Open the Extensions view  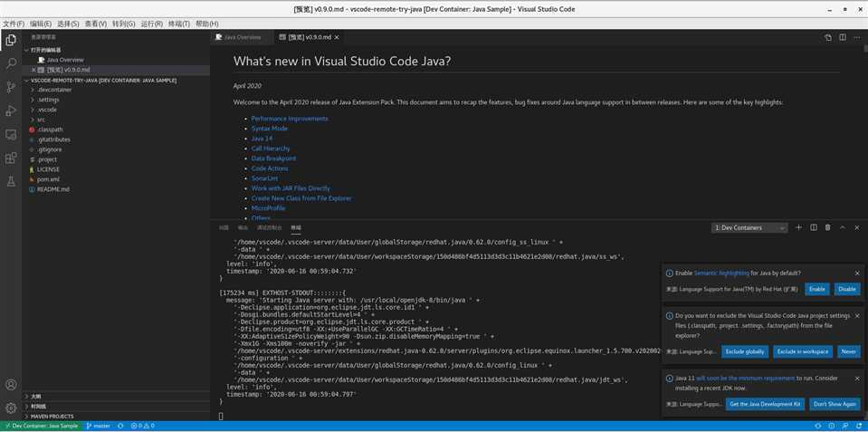coord(11,158)
